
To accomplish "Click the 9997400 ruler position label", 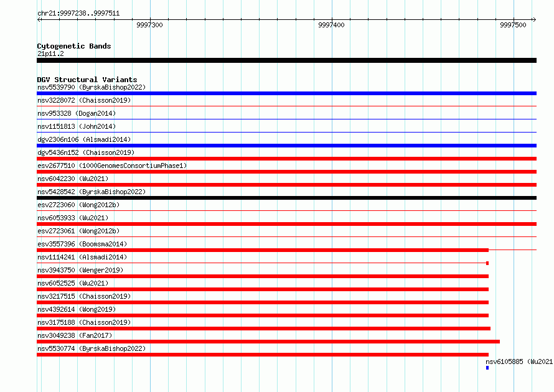I will click(331, 25).
